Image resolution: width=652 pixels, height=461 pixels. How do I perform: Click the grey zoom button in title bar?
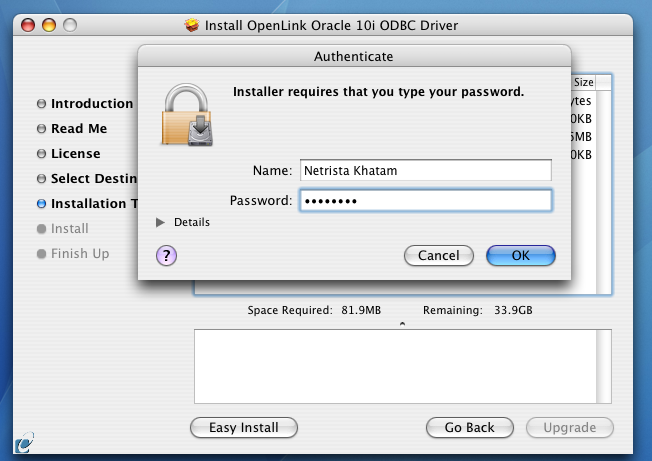coord(70,25)
